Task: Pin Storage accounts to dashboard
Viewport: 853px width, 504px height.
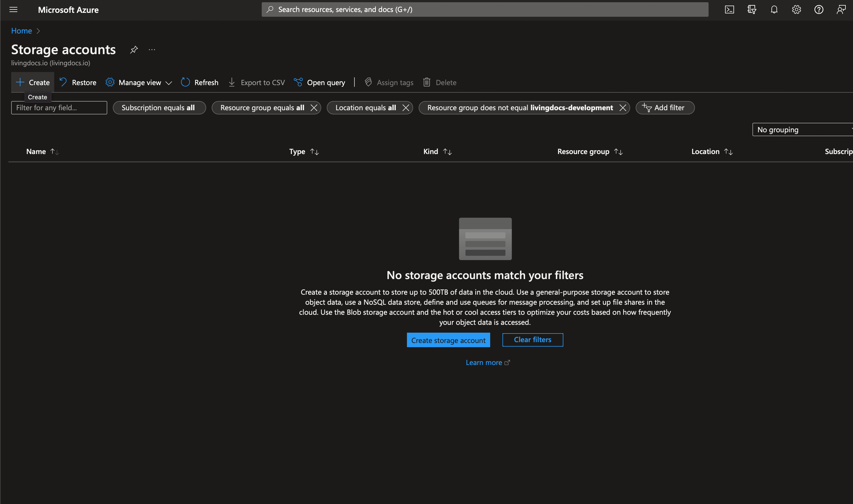Action: pyautogui.click(x=134, y=50)
